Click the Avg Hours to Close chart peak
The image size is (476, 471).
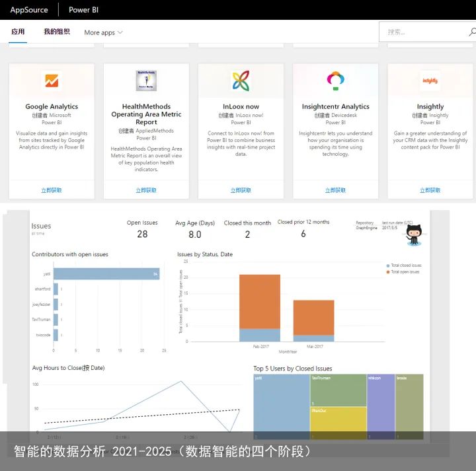pos(181,381)
